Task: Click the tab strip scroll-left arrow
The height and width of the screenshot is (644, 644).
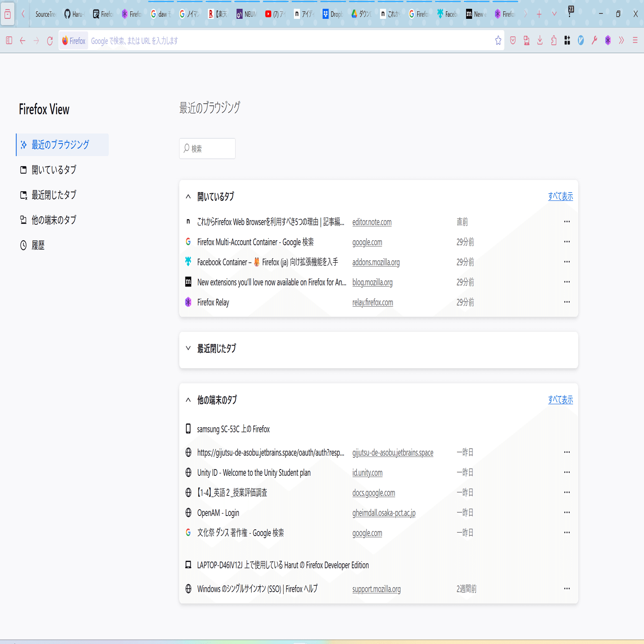Action: point(23,14)
